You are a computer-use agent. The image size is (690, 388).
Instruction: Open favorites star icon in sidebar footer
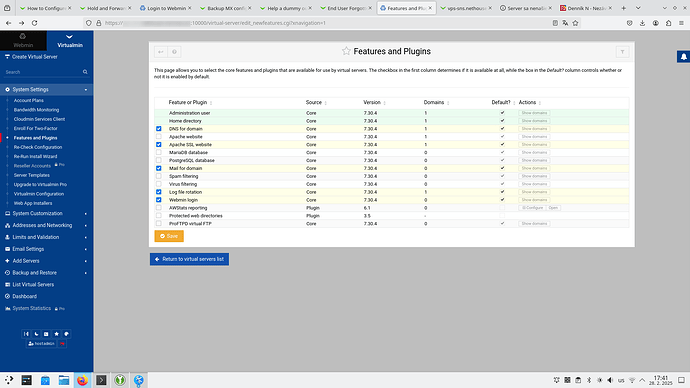[56, 334]
